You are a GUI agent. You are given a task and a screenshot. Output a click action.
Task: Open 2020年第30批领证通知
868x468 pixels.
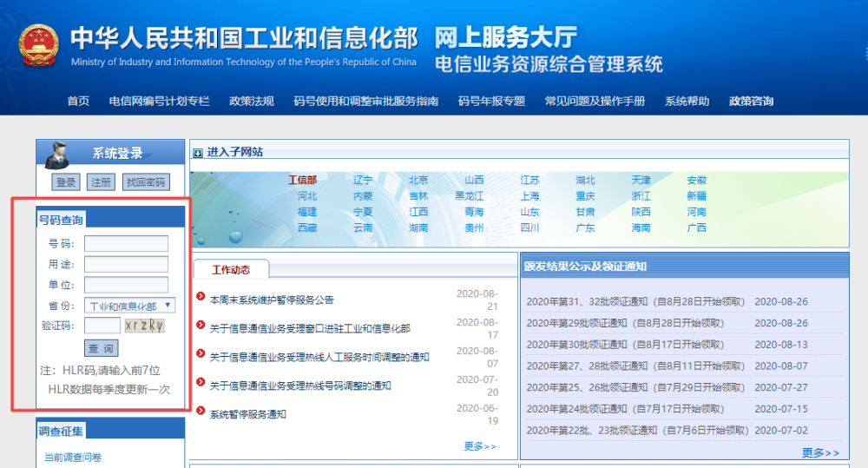coord(625,345)
